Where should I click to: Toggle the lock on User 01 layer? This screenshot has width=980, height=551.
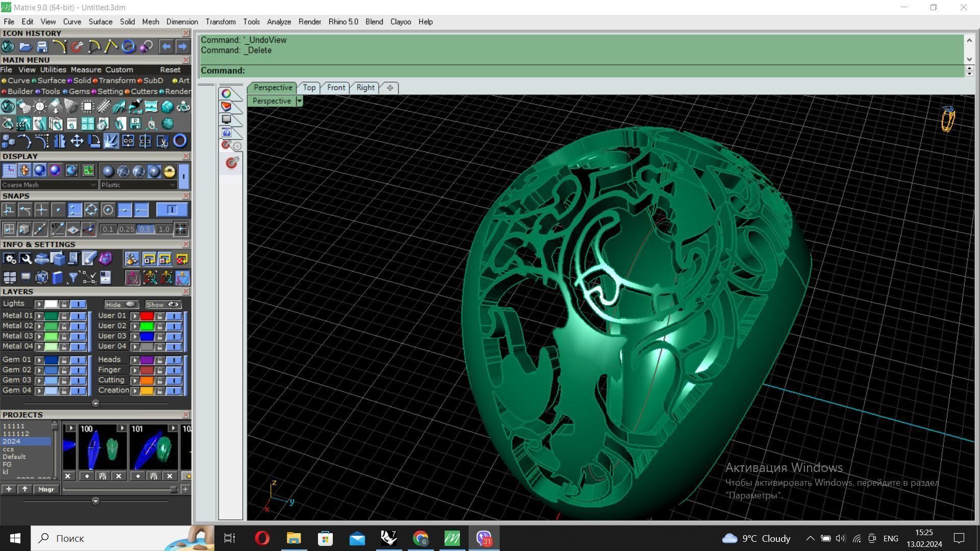pyautogui.click(x=160, y=316)
